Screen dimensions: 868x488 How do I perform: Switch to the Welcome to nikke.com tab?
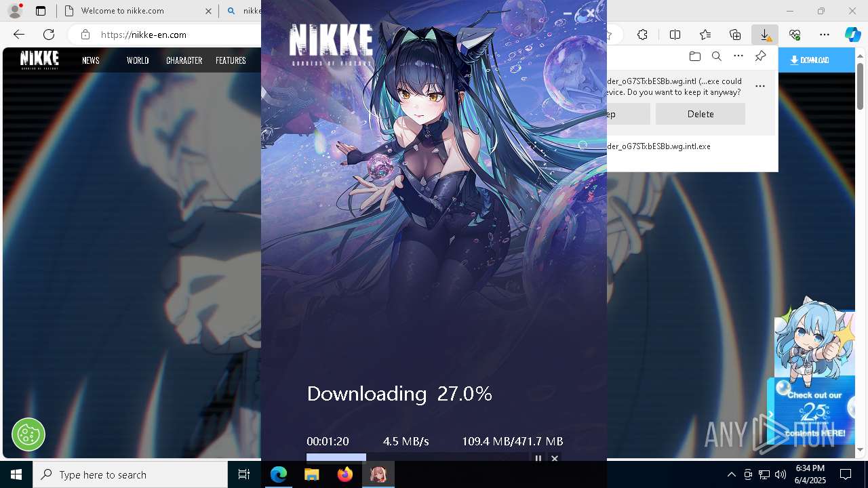tap(129, 11)
